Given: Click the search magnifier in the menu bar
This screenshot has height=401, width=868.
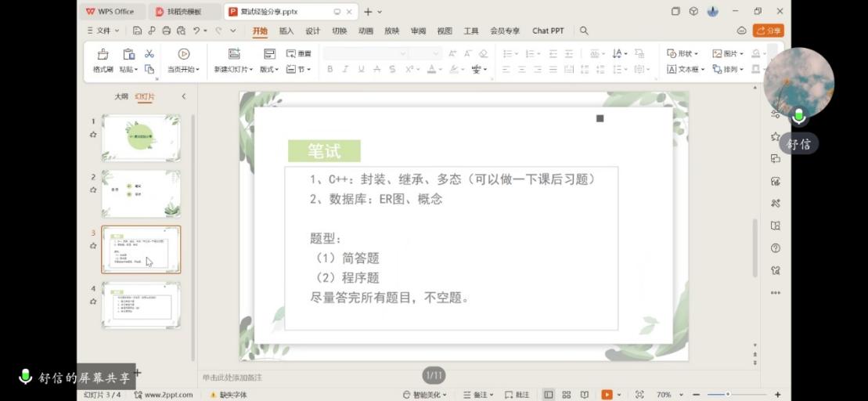Looking at the screenshot, I should [584, 31].
